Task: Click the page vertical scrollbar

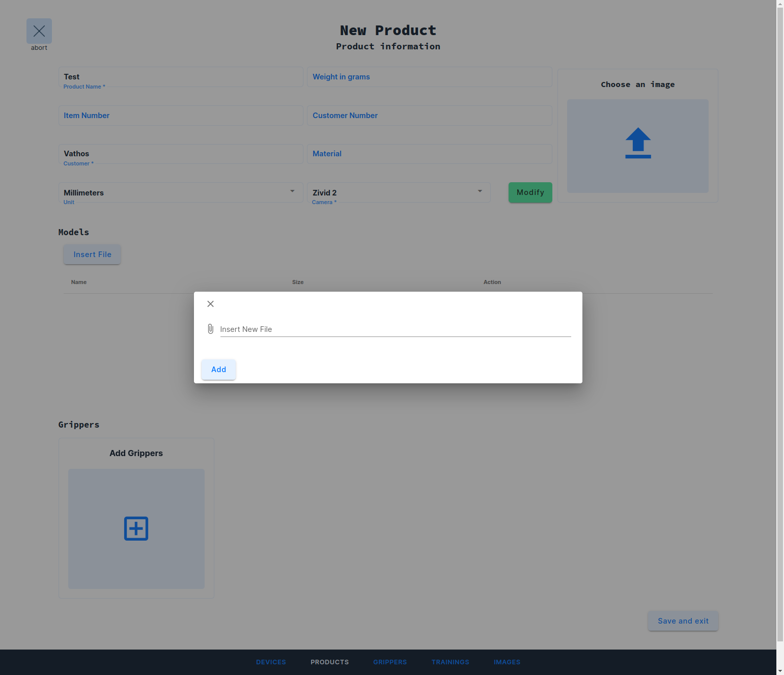Action: click(x=780, y=326)
